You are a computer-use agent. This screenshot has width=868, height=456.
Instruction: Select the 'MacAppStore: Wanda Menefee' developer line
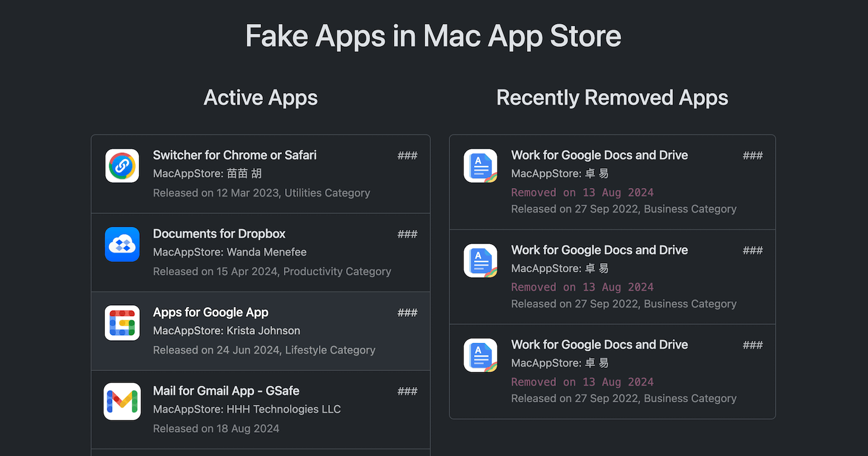[x=230, y=252]
